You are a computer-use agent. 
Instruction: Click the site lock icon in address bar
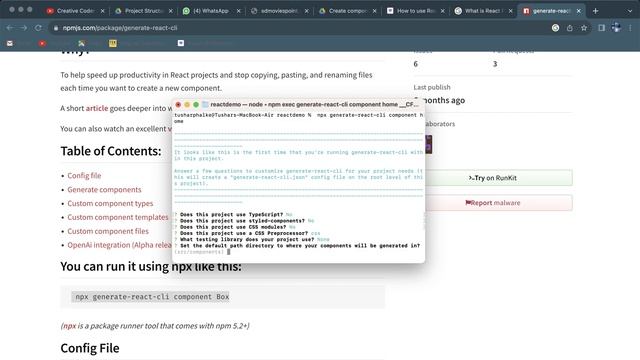click(x=56, y=28)
